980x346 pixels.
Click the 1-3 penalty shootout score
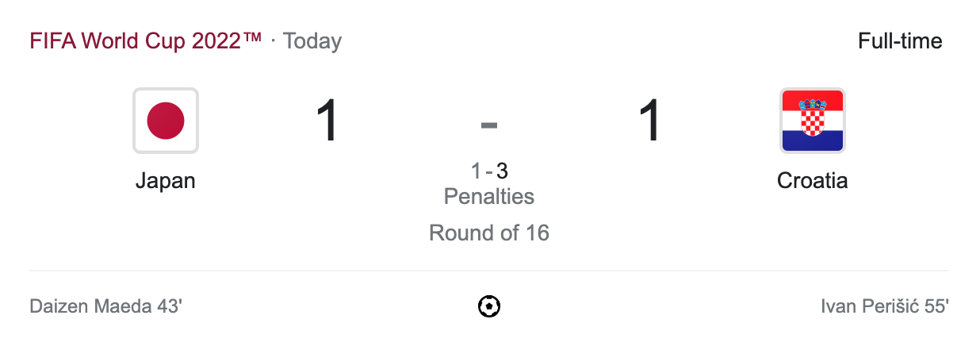489,171
